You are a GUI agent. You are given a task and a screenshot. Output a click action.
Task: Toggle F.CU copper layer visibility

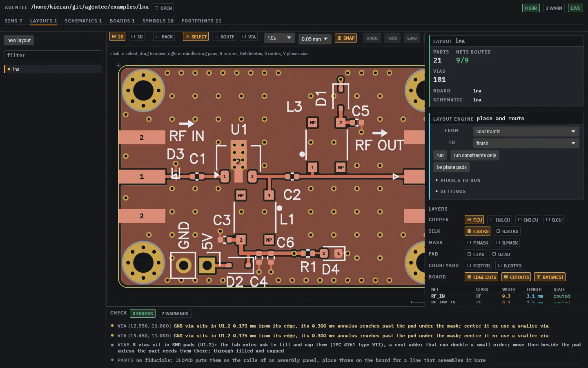point(474,220)
